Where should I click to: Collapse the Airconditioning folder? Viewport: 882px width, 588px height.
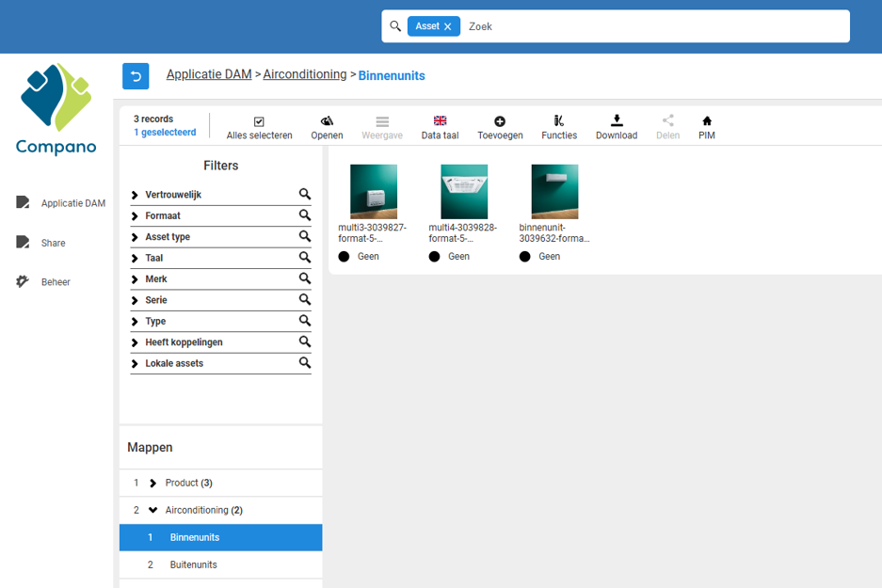(x=153, y=510)
